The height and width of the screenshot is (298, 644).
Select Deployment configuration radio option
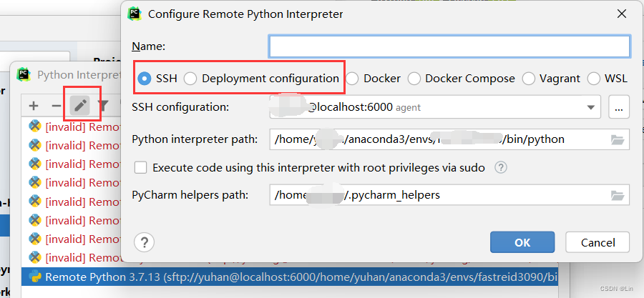pyautogui.click(x=190, y=79)
